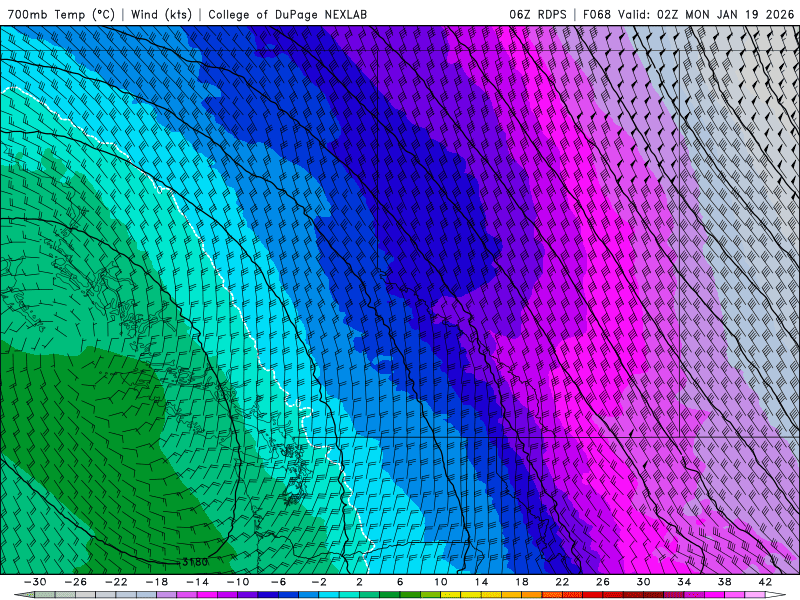Click the "F068" forecast hour text
This screenshot has width=800, height=600.
pyautogui.click(x=596, y=14)
